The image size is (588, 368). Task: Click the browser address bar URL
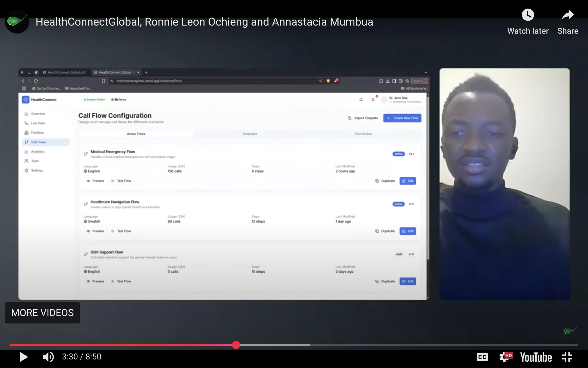149,81
